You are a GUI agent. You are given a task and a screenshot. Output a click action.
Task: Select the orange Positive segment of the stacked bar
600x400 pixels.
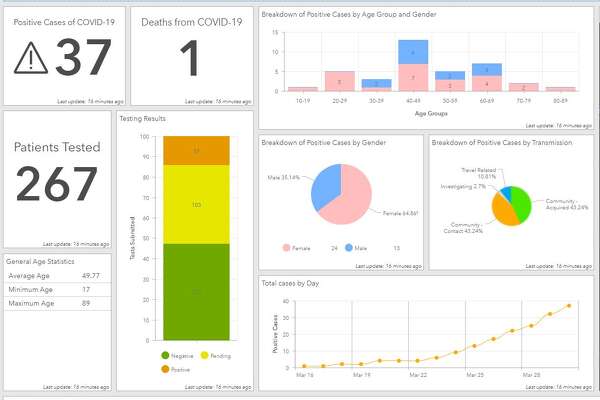pyautogui.click(x=196, y=151)
